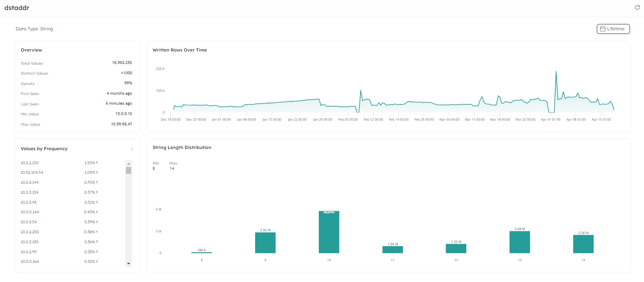Click the Feb 12 00:00 axis label
Viewport: 644px width, 282px height.
373,119
